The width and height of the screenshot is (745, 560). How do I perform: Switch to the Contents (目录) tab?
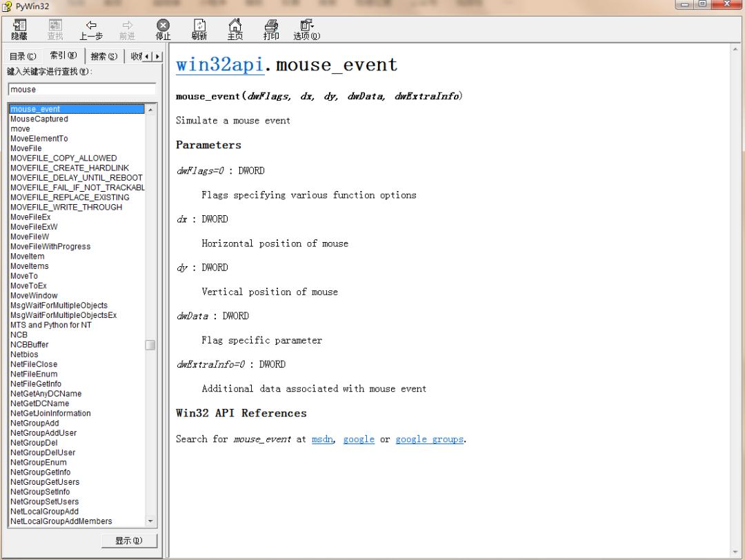(22, 57)
